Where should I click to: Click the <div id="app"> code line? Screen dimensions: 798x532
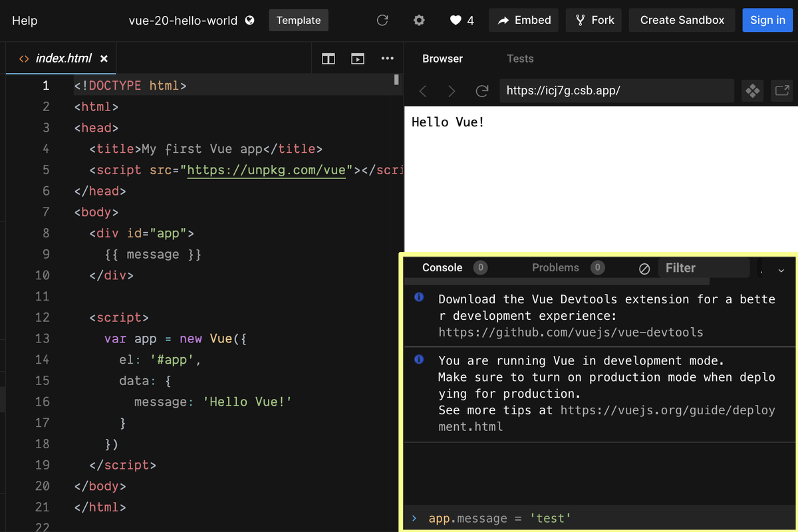tap(142, 233)
